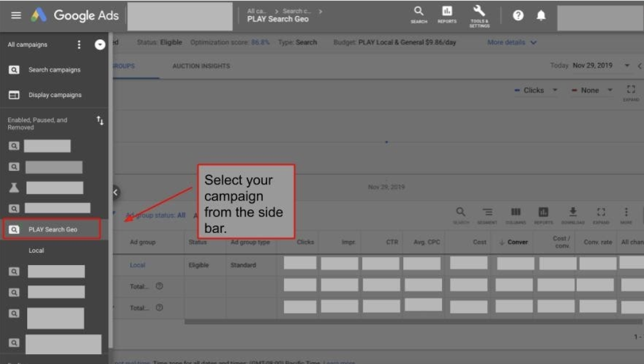644x364 pixels.
Task: Open the Search tool in header
Action: pyautogui.click(x=419, y=15)
